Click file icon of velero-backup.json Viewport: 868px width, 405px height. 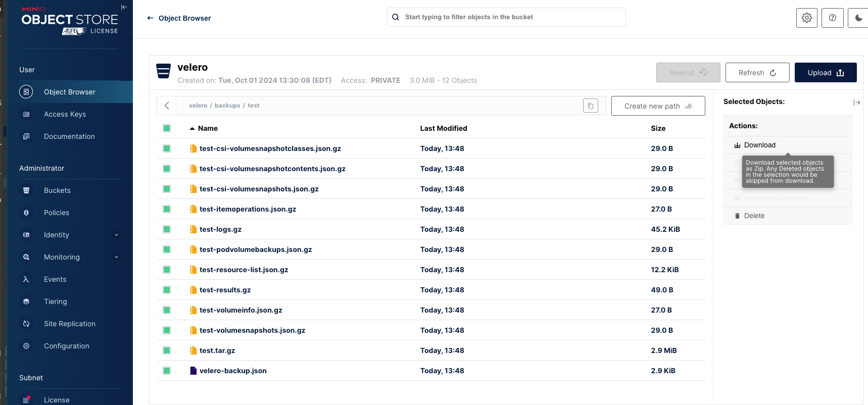(x=193, y=371)
